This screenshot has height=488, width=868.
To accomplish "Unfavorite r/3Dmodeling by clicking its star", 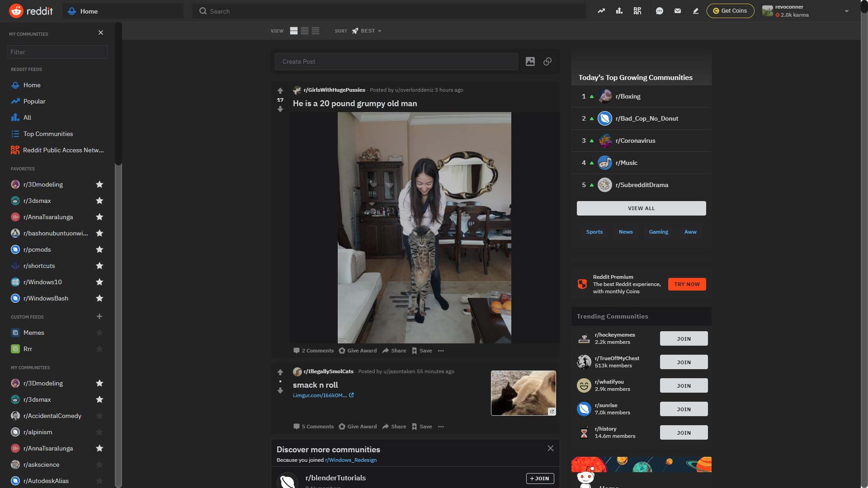I will pos(99,184).
